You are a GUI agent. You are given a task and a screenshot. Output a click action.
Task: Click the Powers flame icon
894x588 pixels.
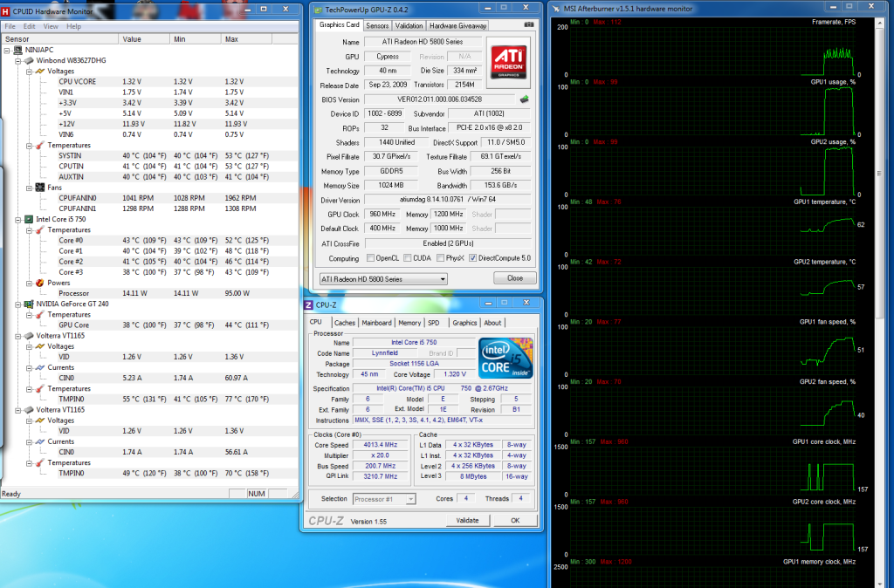point(39,283)
